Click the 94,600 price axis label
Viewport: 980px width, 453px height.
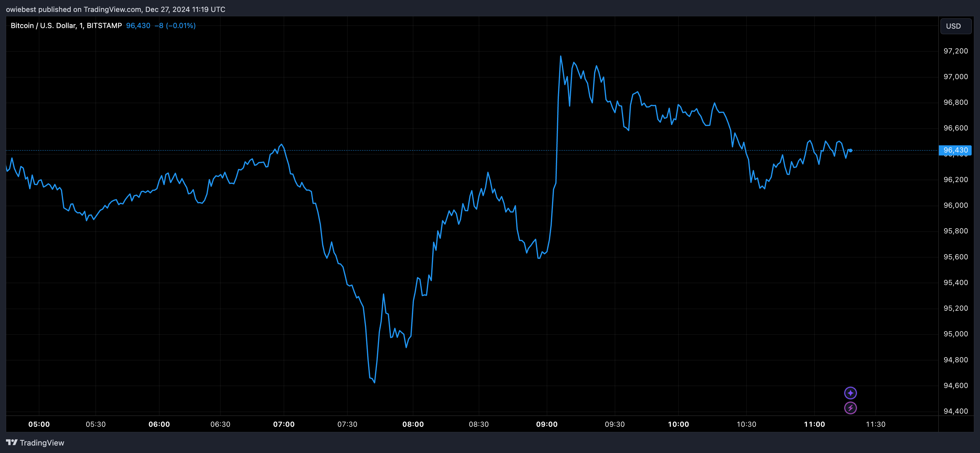click(956, 386)
